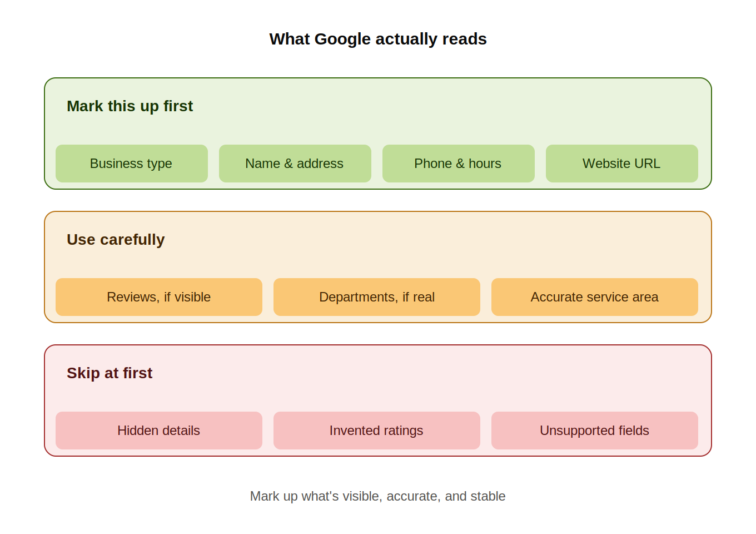Click the Reviews, if visible box

(x=159, y=297)
